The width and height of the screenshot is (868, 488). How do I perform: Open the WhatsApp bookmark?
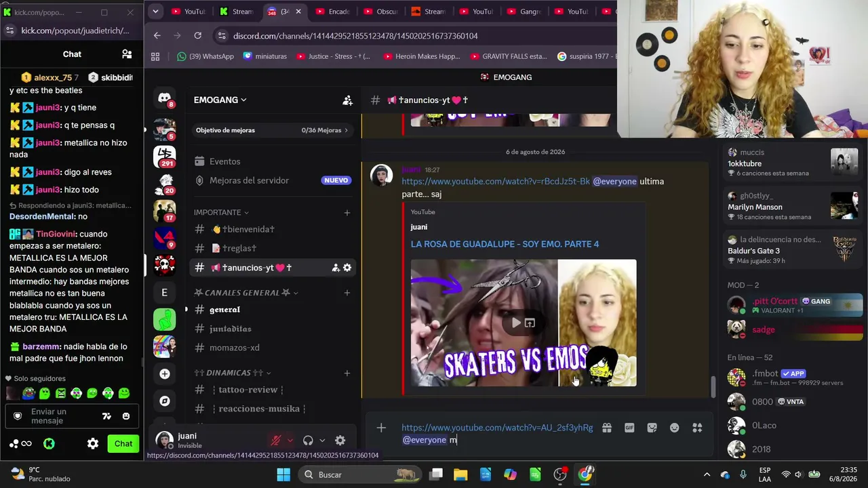click(x=205, y=56)
